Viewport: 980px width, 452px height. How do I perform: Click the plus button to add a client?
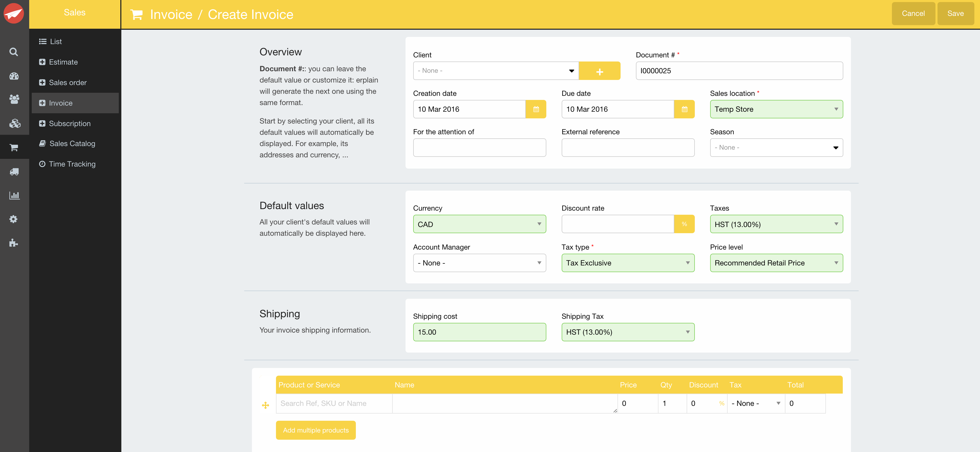pos(599,71)
